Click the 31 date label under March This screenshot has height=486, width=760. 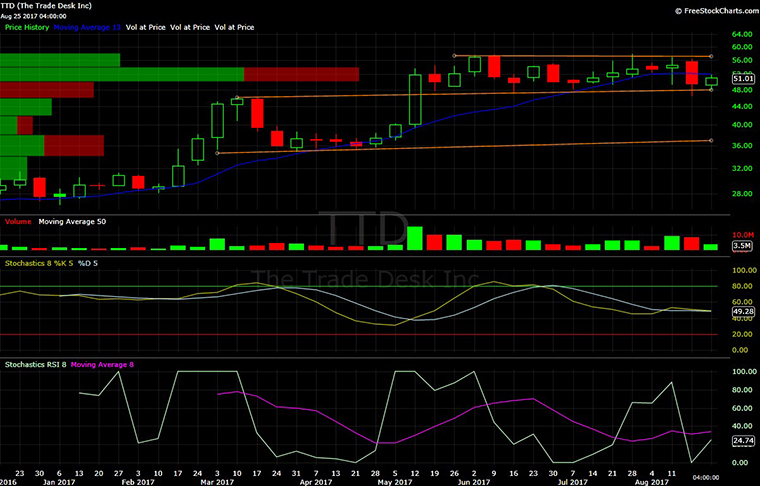296,473
